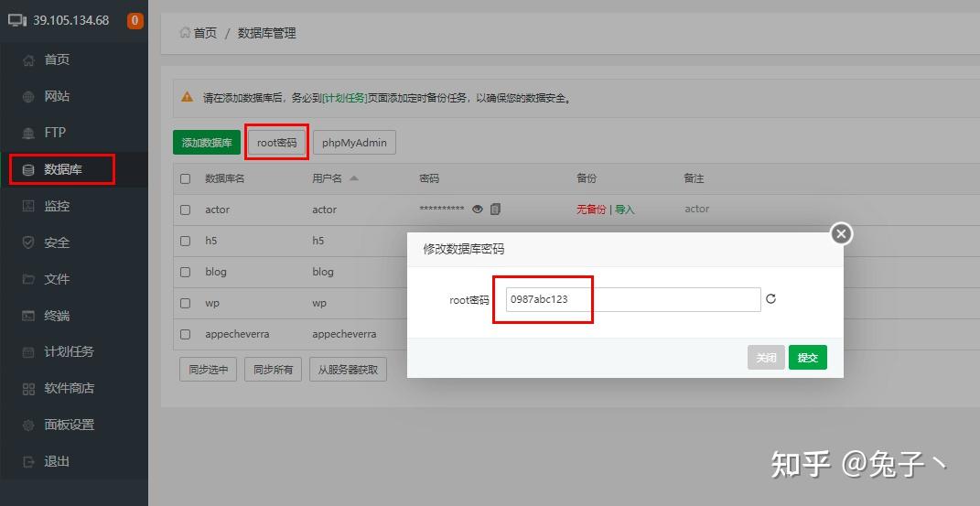Open the 计划任务 link in the warning
This screenshot has height=506, width=980.
pyautogui.click(x=344, y=98)
